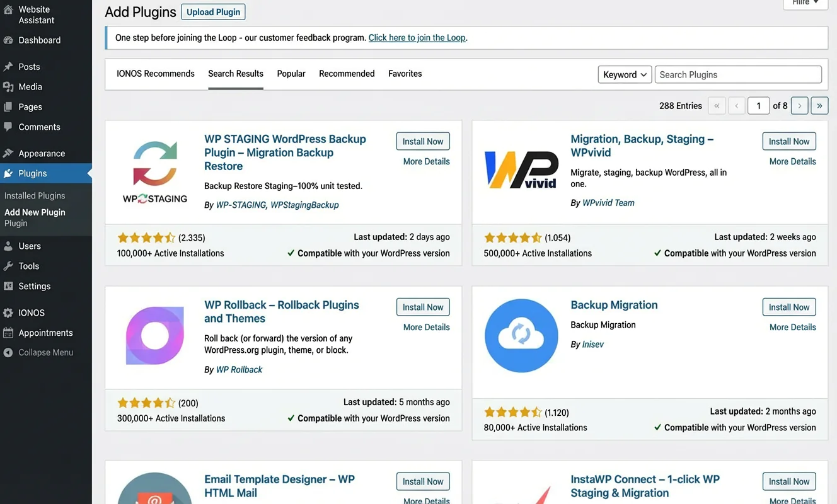The width and height of the screenshot is (837, 504).
Task: Open the Appearance menu in sidebar
Action: 42,154
